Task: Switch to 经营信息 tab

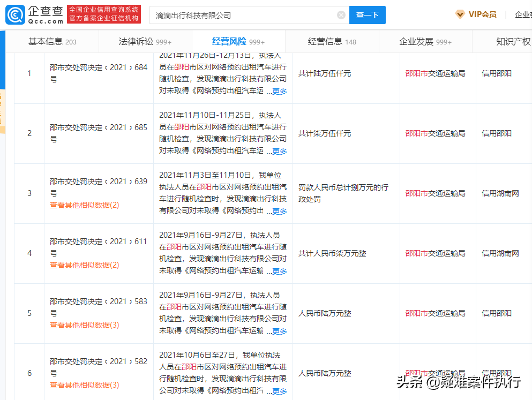Action: 332,42
